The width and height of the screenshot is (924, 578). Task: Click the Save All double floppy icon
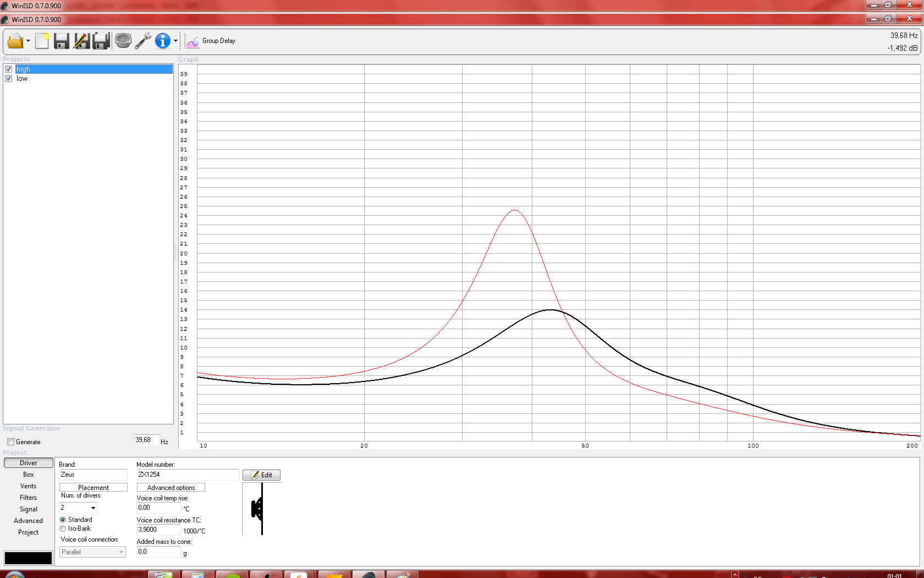pyautogui.click(x=101, y=41)
